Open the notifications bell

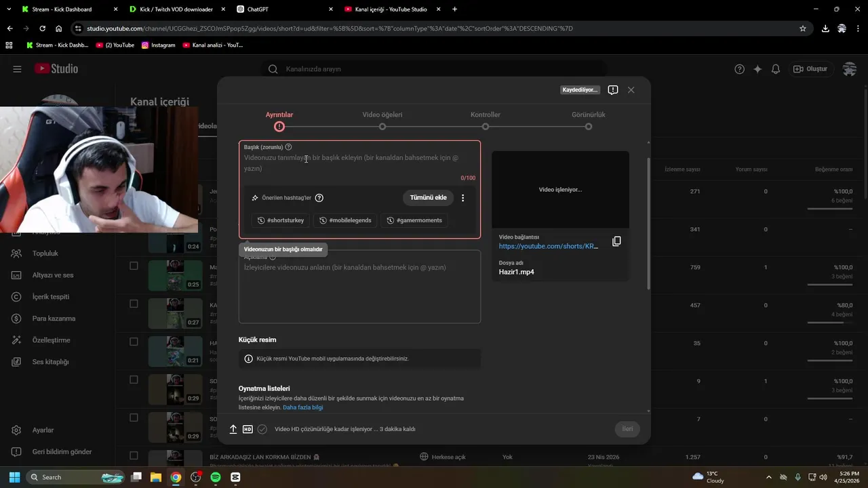[x=776, y=69]
